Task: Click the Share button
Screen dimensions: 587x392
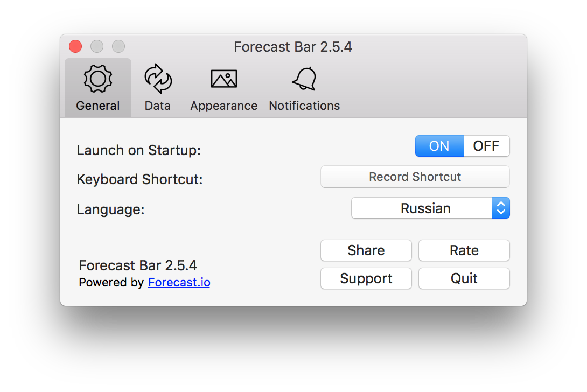Action: point(366,250)
